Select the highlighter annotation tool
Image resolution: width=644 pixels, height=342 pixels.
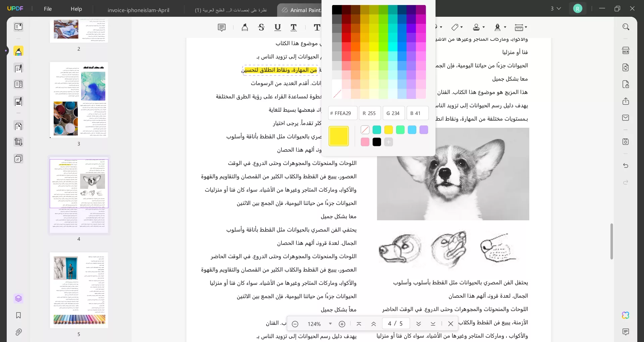tap(245, 27)
